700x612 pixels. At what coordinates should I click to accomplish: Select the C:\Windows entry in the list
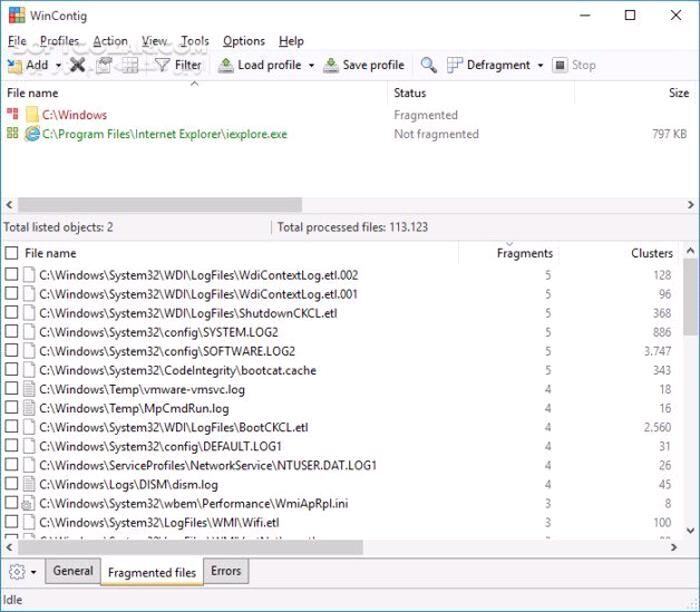74,115
